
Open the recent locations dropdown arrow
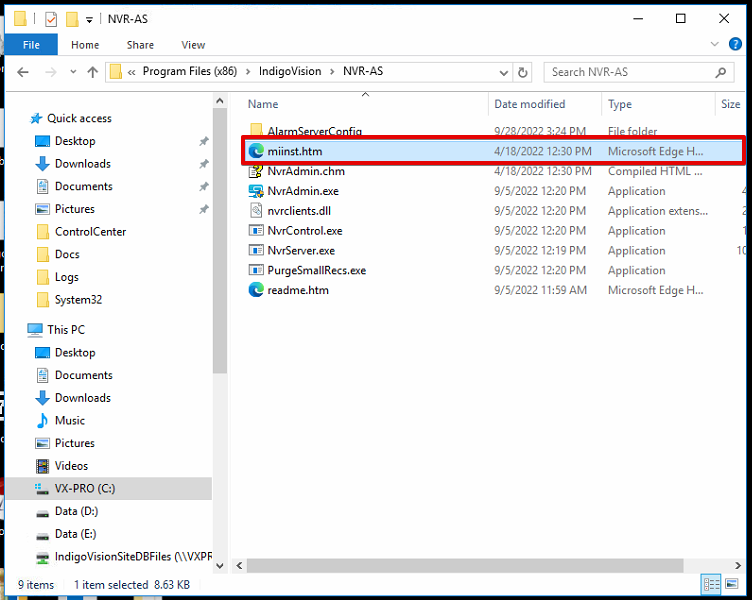[x=73, y=72]
